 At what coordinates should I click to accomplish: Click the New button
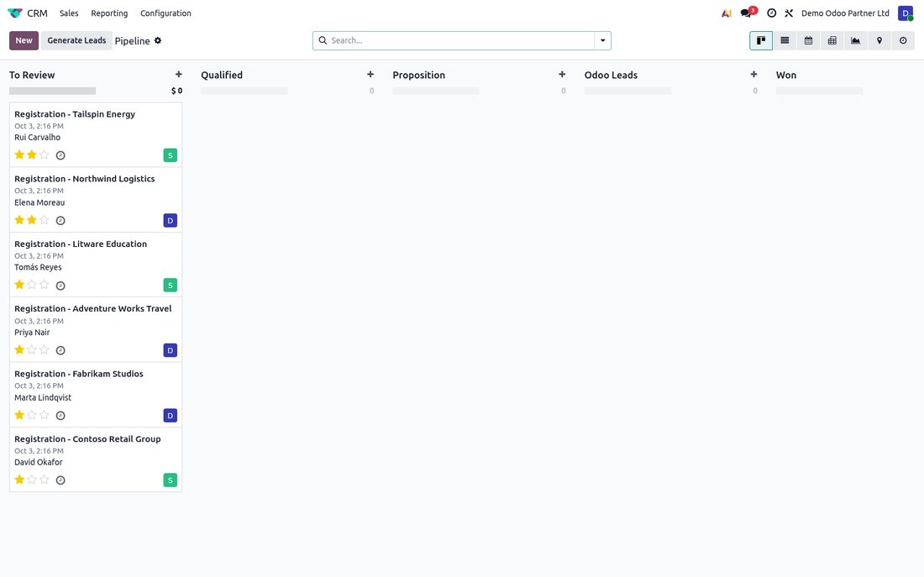click(24, 40)
